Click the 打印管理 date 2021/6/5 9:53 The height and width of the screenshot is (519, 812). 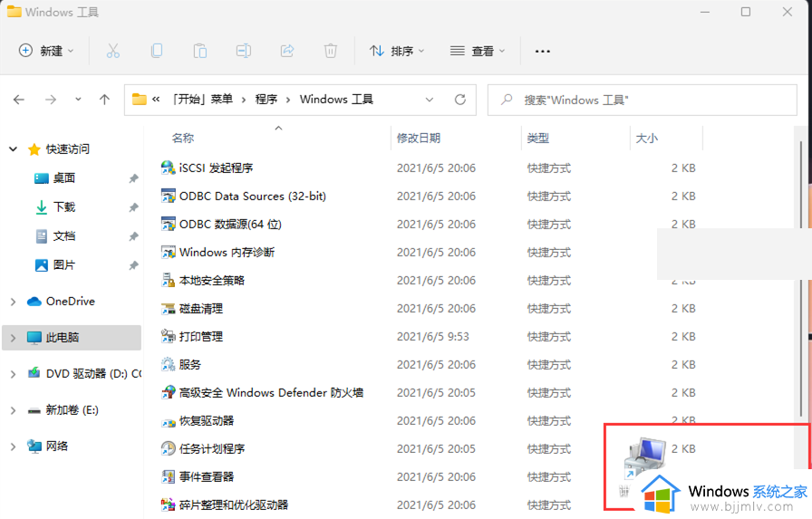click(433, 336)
